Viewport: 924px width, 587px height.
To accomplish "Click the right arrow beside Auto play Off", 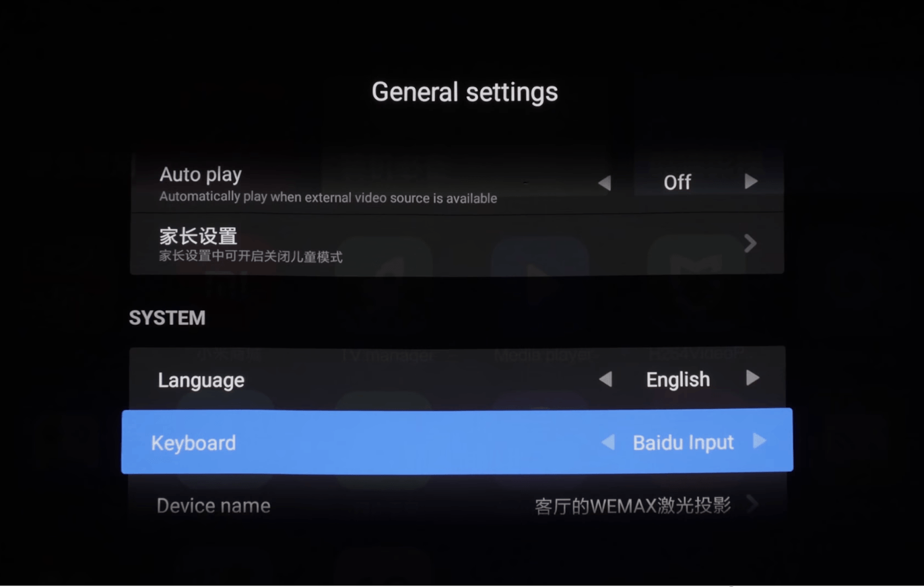I will point(751,182).
